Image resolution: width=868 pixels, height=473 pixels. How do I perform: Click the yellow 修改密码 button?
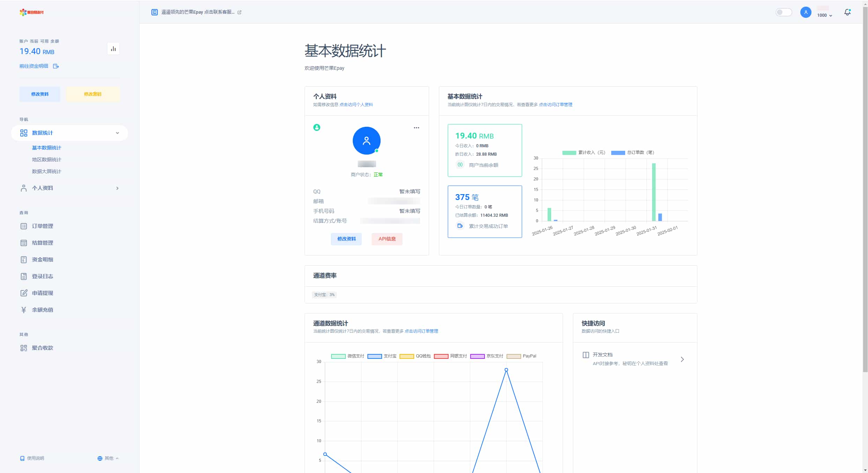click(x=93, y=94)
